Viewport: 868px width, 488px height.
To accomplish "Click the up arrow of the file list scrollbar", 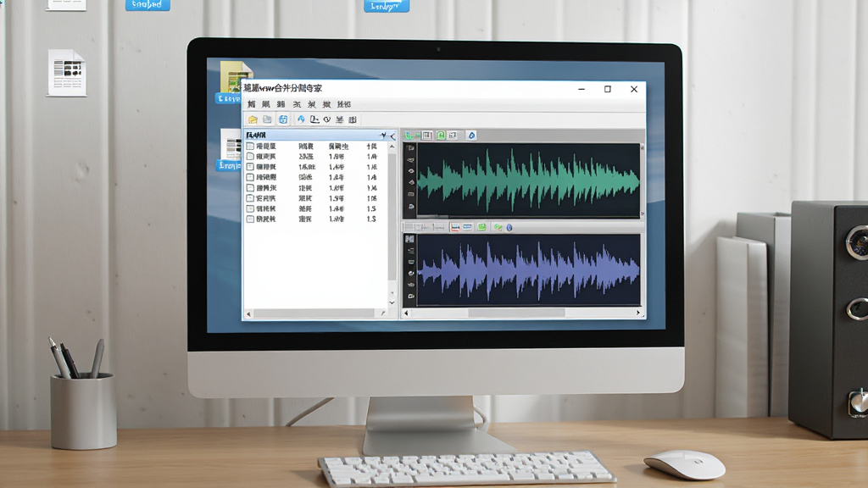I will 392,147.
